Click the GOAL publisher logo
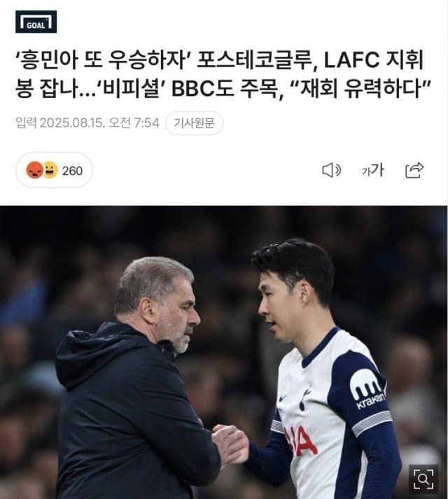Screen dimensions: 448x499 (36, 22)
